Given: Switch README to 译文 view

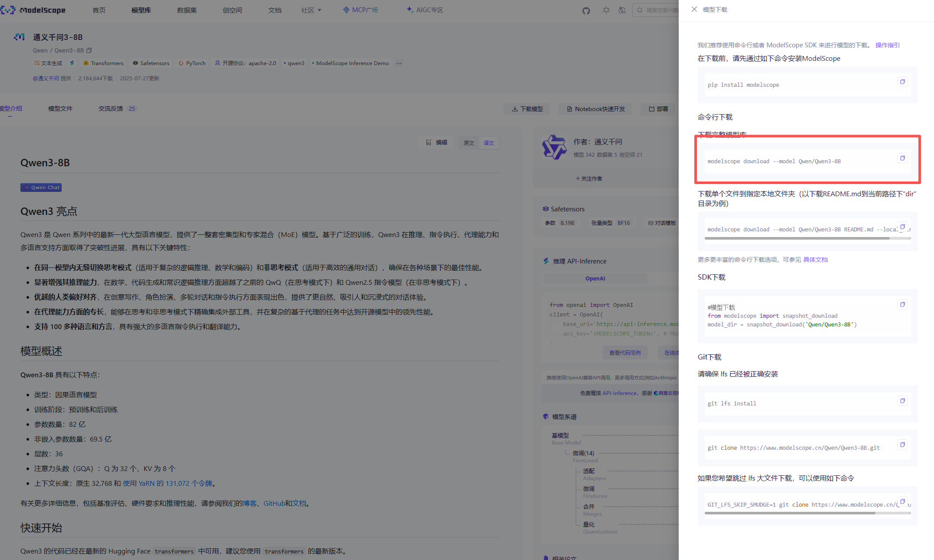Looking at the screenshot, I should pos(489,143).
